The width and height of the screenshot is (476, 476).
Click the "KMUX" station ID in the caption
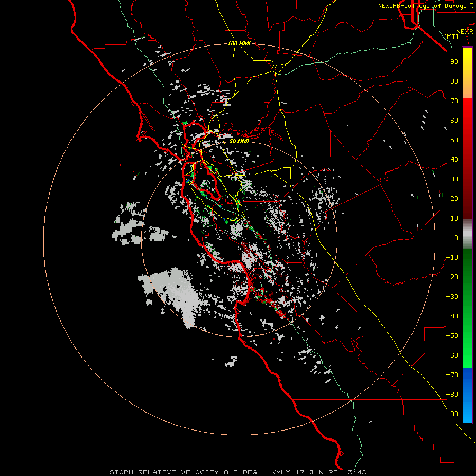[280, 472]
